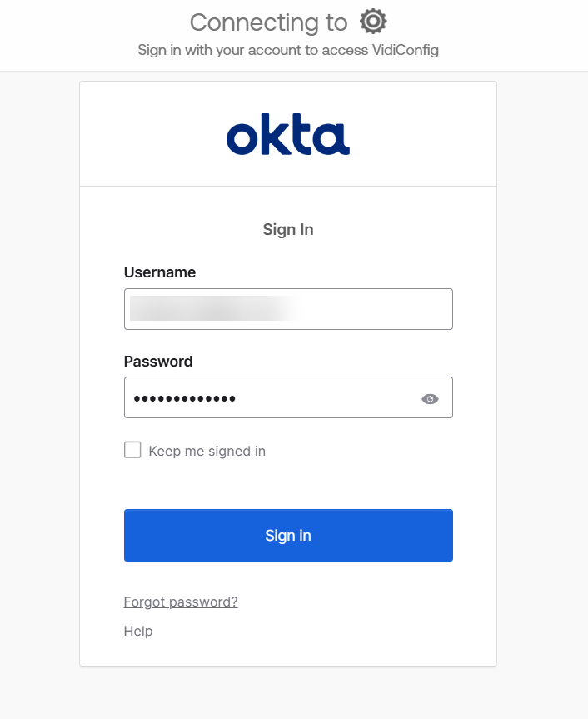The image size is (588, 719).
Task: Click the masked password dots
Action: 184,399
